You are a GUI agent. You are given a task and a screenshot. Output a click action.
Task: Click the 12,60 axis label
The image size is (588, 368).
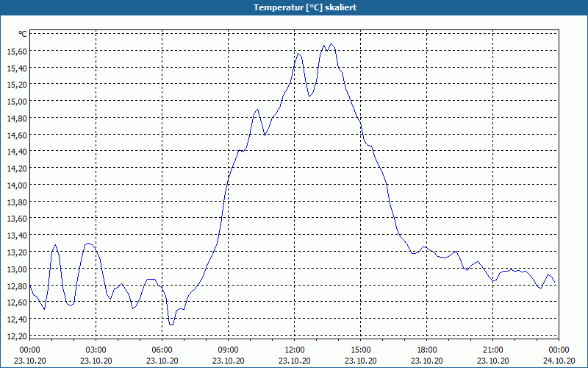click(17, 302)
